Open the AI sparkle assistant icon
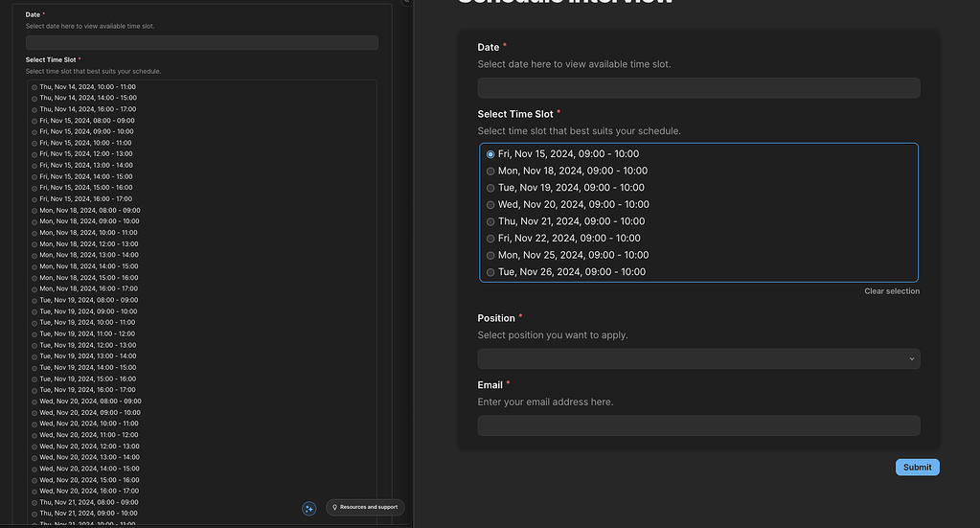This screenshot has height=528, width=980. pos(309,509)
